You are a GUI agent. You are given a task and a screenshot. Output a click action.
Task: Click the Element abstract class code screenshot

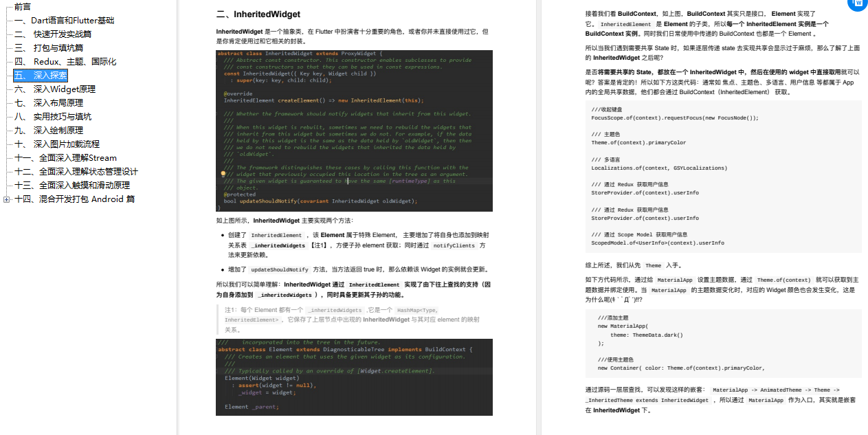coord(354,377)
